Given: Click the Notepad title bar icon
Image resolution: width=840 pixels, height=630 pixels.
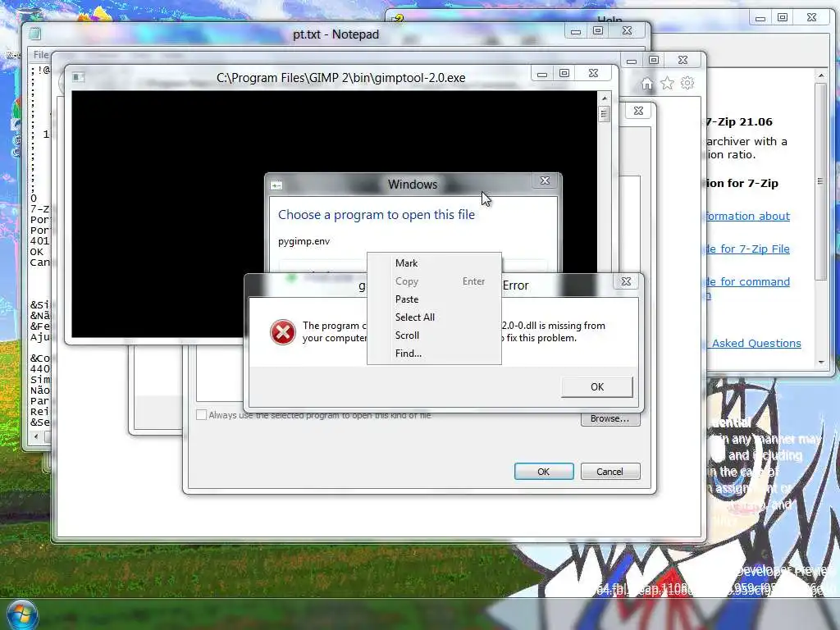Looking at the screenshot, I should [x=34, y=34].
